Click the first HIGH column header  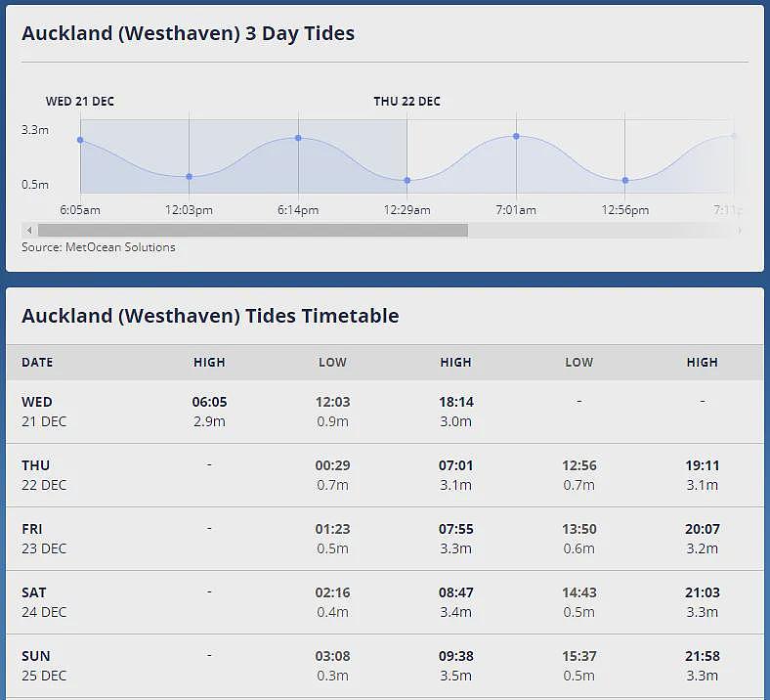coord(209,362)
